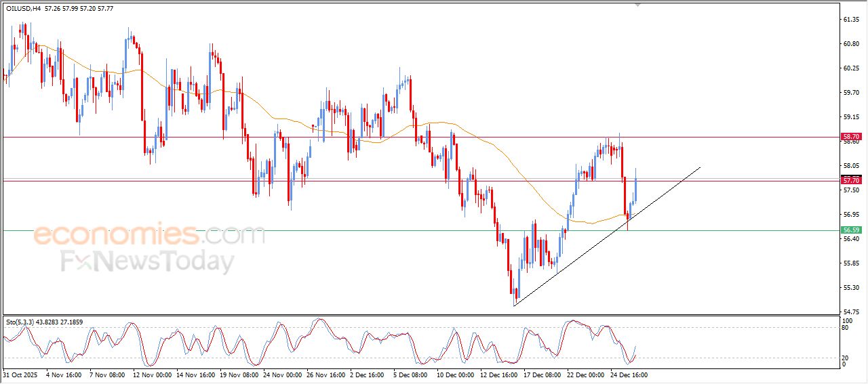This screenshot has height=384, width=868.
Task: Click the 12 Nov 00:00 date label
Action: pos(152,374)
